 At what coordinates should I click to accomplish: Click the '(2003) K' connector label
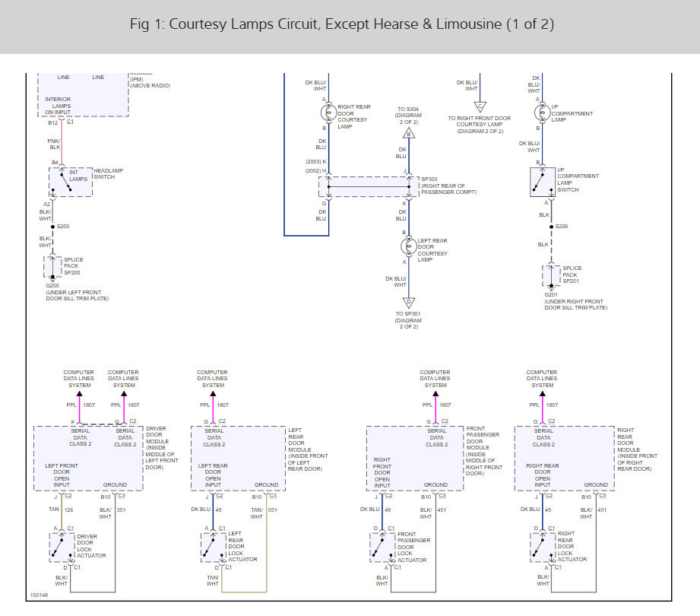click(316, 162)
